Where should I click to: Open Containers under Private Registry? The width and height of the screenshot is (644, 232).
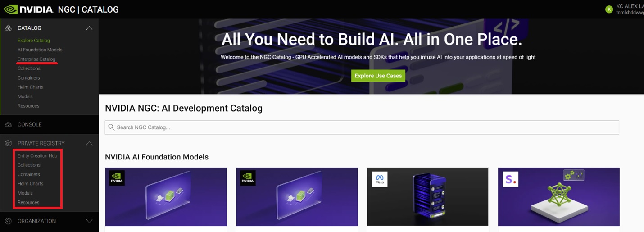(x=29, y=174)
